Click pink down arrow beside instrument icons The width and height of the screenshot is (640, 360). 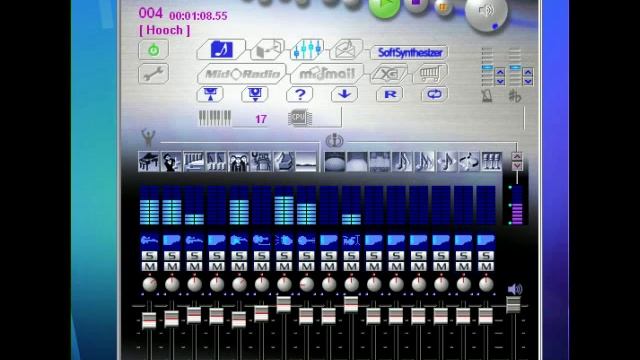pos(517,166)
